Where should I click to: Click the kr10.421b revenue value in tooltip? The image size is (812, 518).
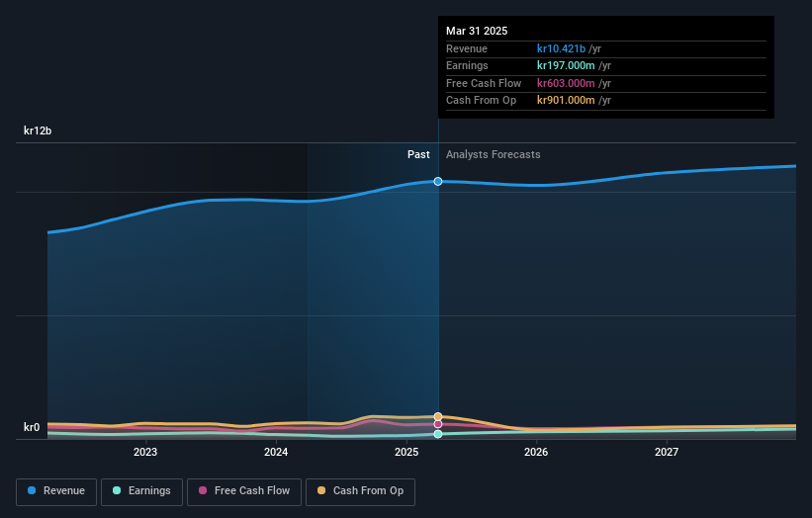[562, 48]
